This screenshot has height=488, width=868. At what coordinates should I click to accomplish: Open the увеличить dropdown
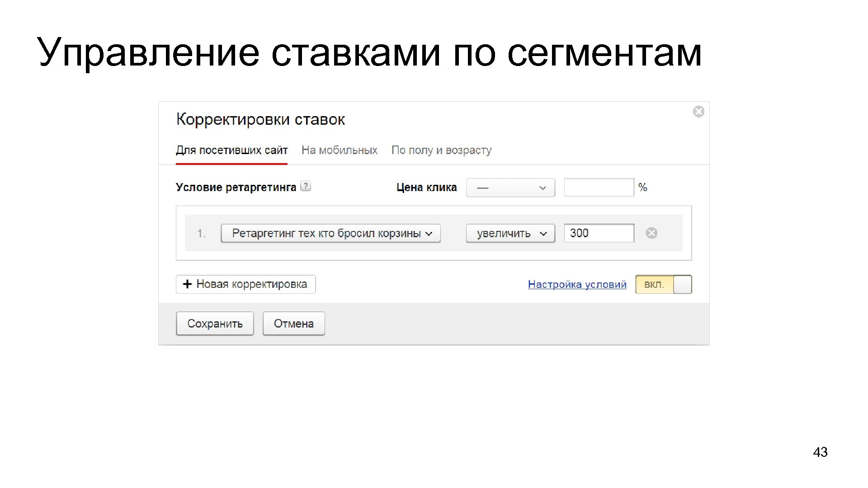[x=510, y=233]
